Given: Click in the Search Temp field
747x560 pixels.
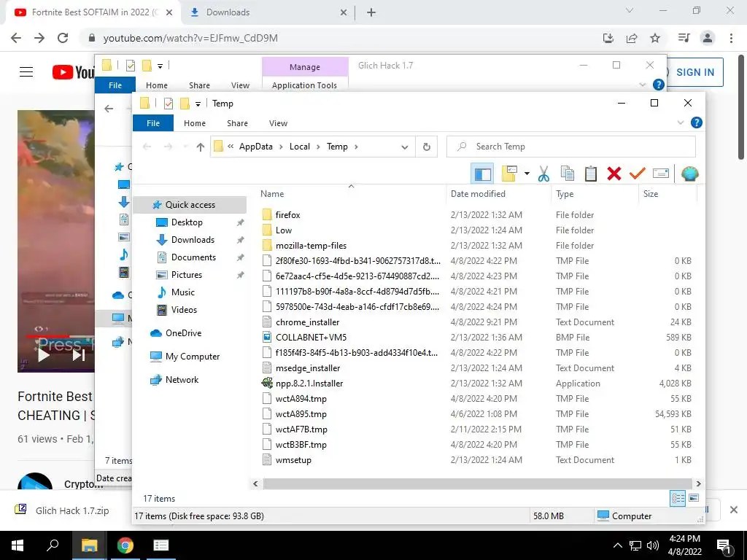Looking at the screenshot, I should point(570,147).
